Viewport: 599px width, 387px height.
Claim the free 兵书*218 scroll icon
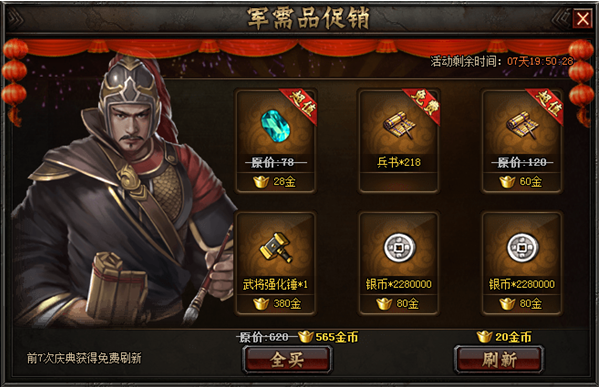point(399,126)
